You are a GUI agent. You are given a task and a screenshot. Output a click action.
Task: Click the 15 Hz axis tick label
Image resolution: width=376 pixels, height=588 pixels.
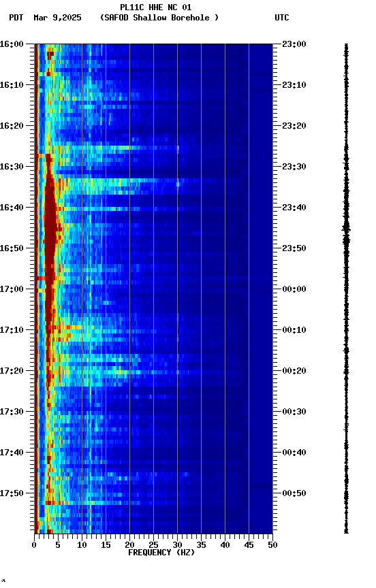pyautogui.click(x=106, y=545)
